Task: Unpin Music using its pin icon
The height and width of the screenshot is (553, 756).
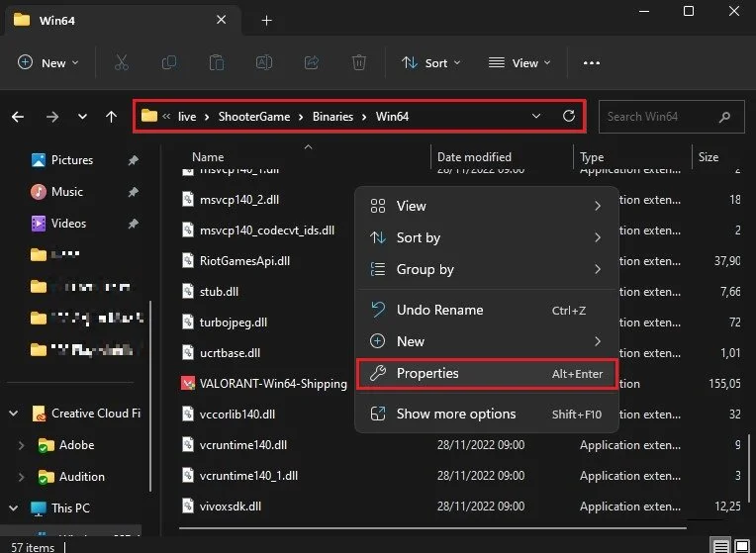Action: click(x=133, y=192)
